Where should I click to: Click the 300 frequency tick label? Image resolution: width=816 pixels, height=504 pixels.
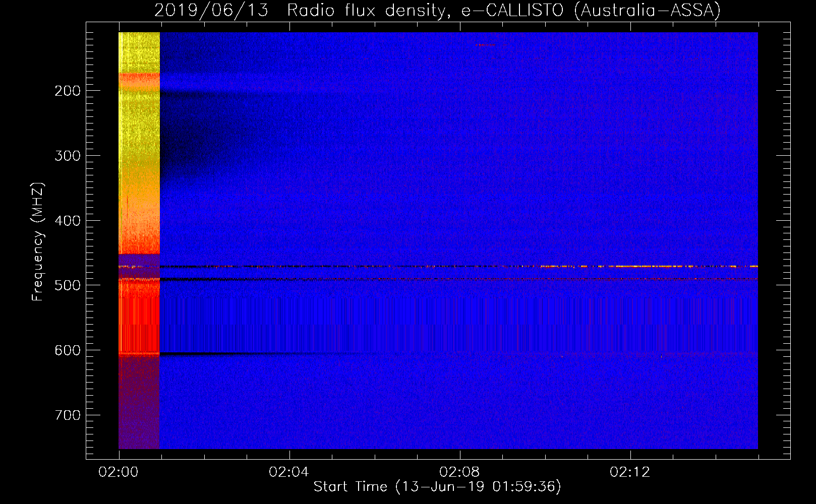click(x=68, y=156)
